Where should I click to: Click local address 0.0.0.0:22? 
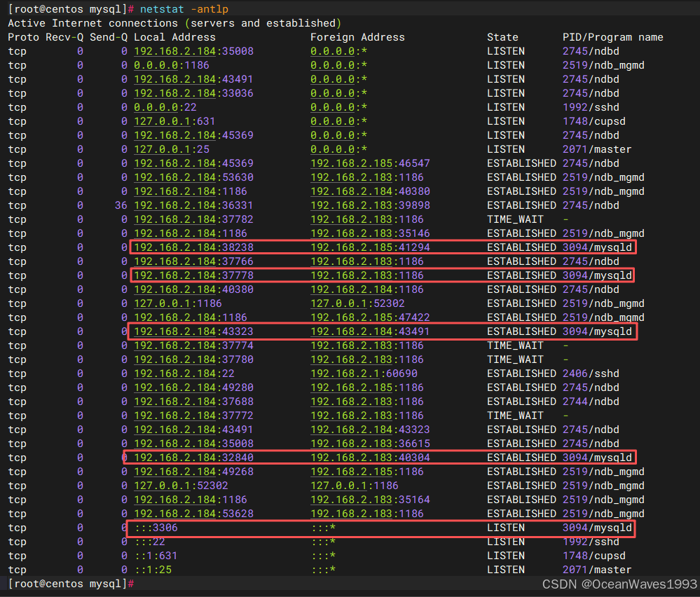click(165, 107)
